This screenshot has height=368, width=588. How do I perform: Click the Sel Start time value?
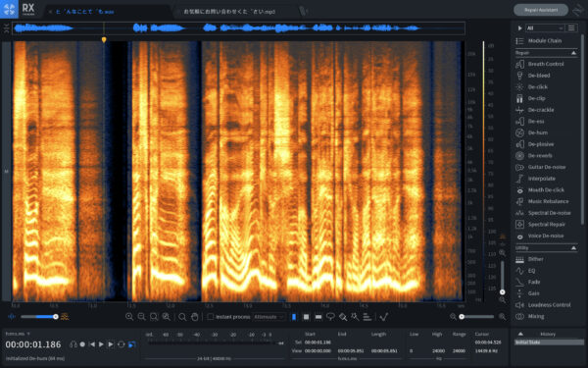coord(318,342)
